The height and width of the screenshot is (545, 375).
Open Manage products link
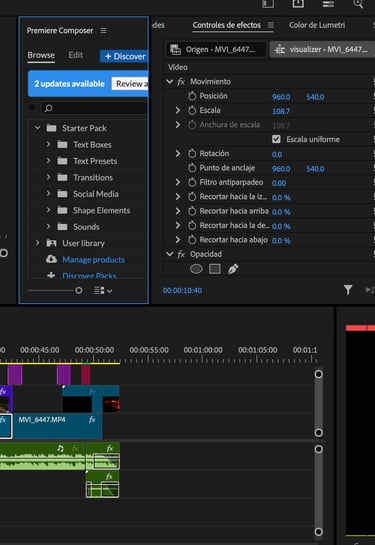[x=93, y=260]
